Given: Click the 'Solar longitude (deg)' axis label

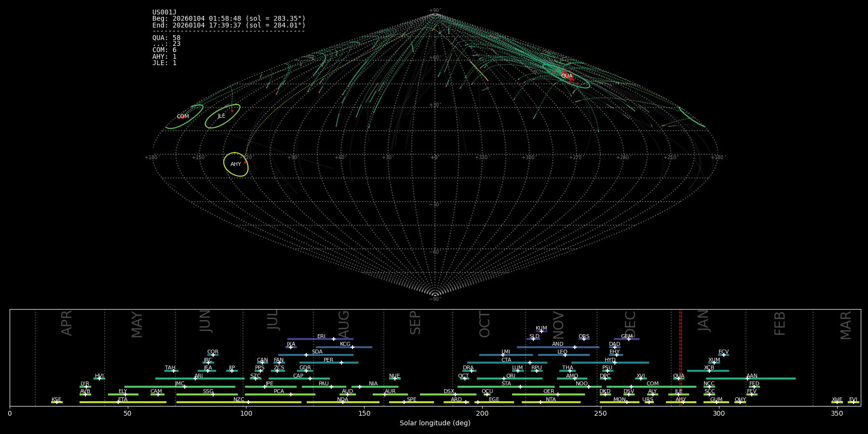Looking at the screenshot, I should click(435, 423).
